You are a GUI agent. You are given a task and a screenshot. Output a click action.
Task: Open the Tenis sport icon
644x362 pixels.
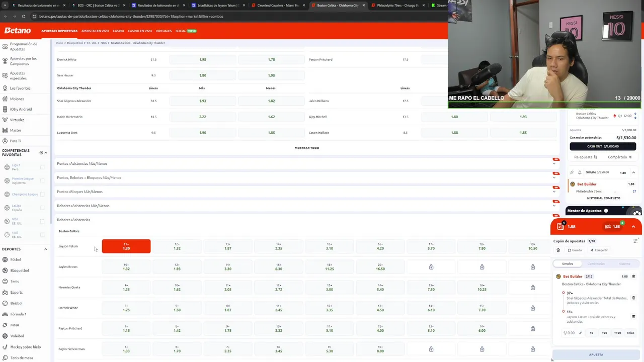5,282
